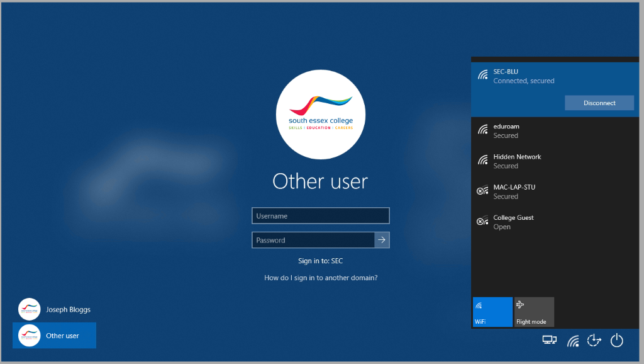Click the WiFi network icon in bottom bar
This screenshot has width=644, height=364.
tap(572, 341)
